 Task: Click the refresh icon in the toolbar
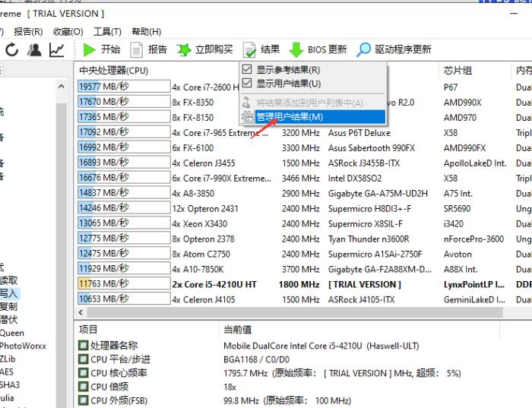pyautogui.click(x=12, y=50)
